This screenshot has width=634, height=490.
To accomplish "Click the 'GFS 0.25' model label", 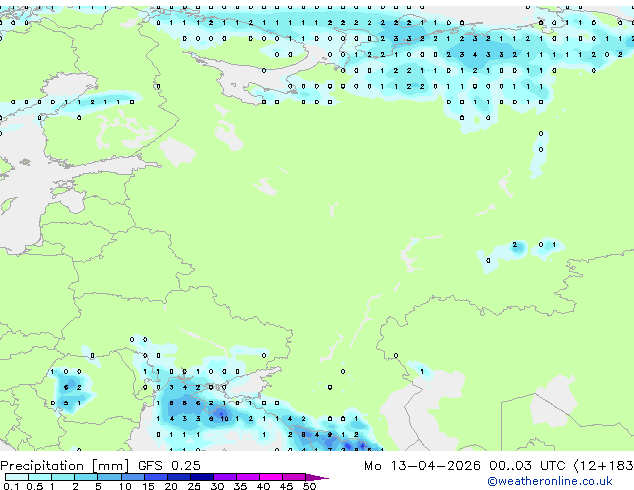I will pos(169,466).
